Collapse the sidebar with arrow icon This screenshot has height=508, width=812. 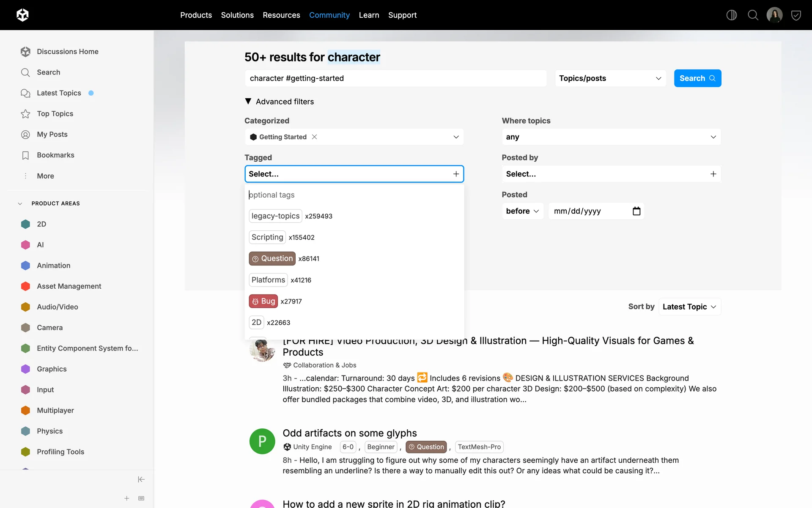[x=141, y=479]
